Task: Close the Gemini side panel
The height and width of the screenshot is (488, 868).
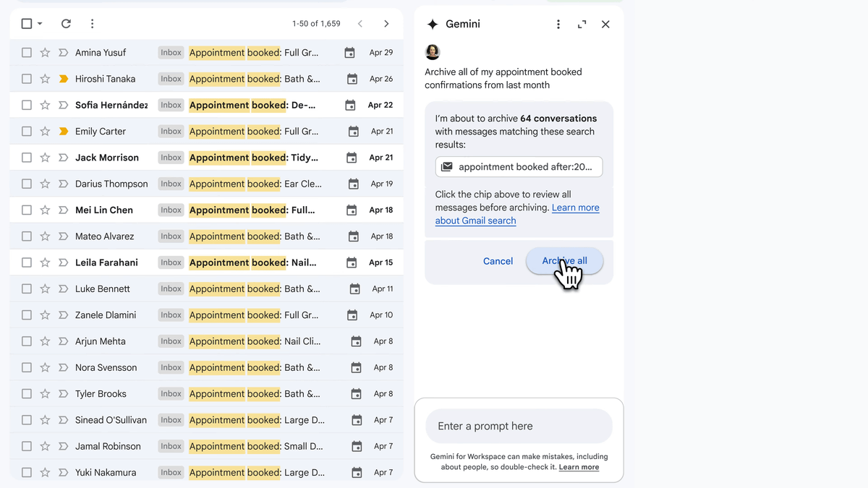Action: (x=605, y=25)
